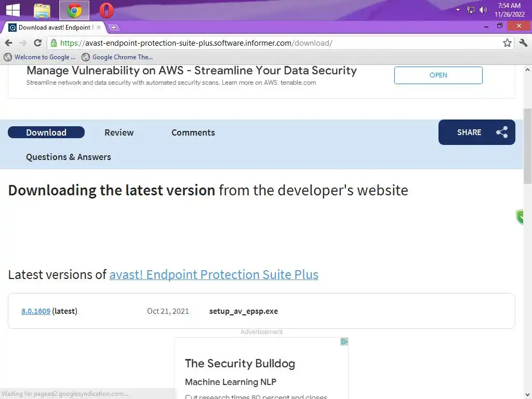The image size is (532, 399).
Task: Select the Download avast! Endpoint tab
Action: tap(54, 28)
